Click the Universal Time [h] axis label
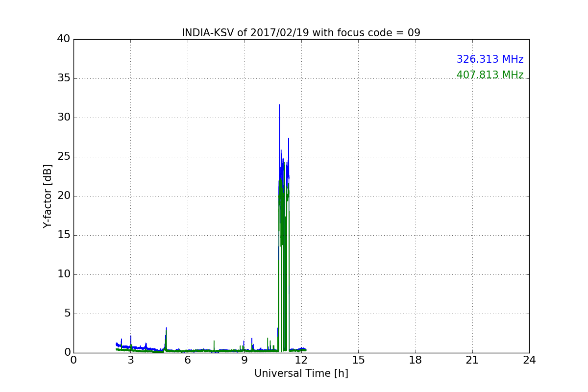588x392 pixels. click(x=301, y=373)
